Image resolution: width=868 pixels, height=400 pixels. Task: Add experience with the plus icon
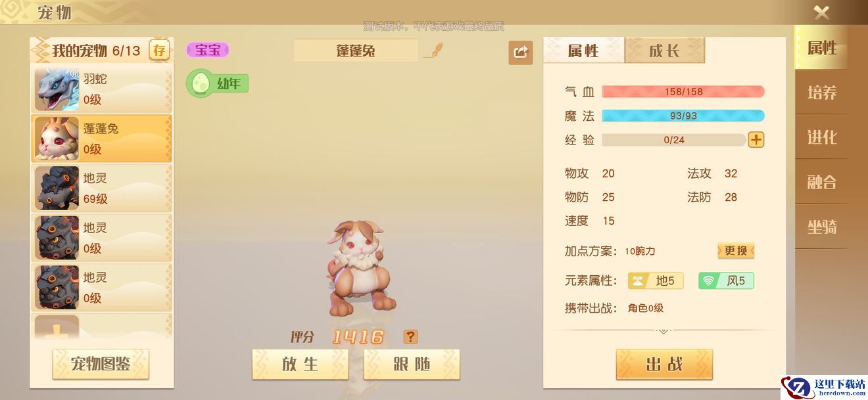click(756, 139)
